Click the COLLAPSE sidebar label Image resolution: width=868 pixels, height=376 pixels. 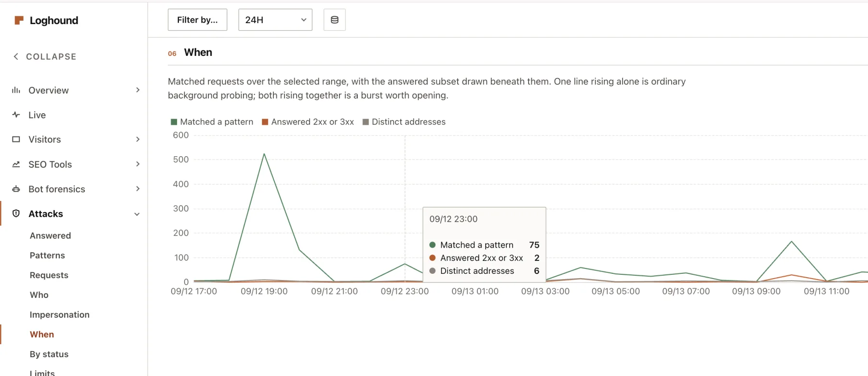click(x=51, y=56)
